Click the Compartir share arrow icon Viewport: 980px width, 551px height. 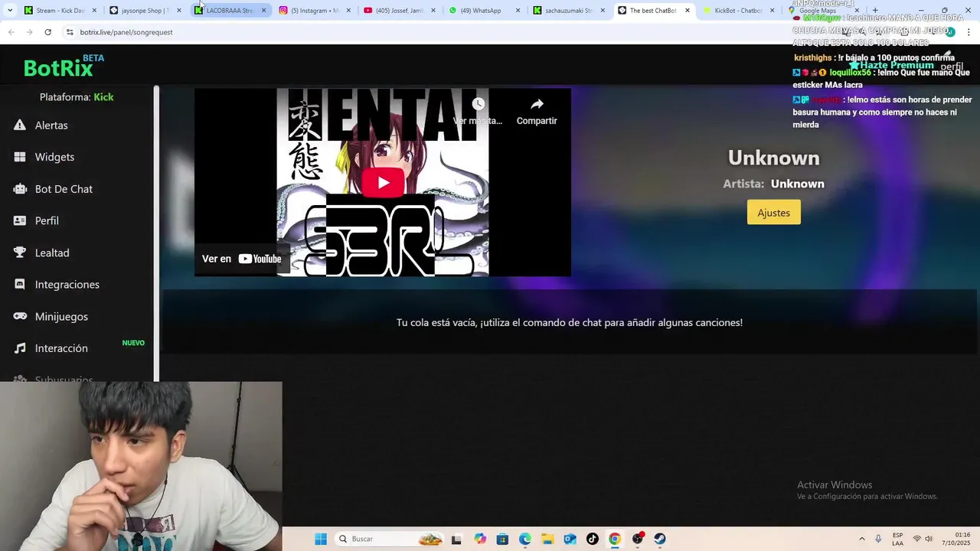(x=537, y=104)
